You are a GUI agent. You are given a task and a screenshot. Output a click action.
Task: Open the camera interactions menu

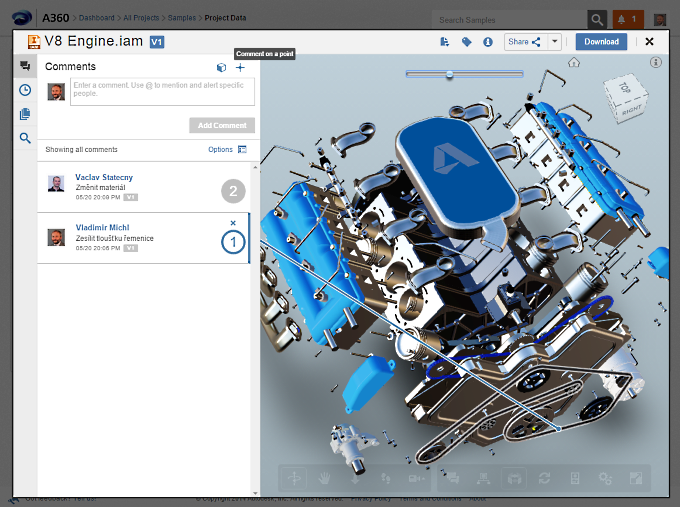point(416,478)
